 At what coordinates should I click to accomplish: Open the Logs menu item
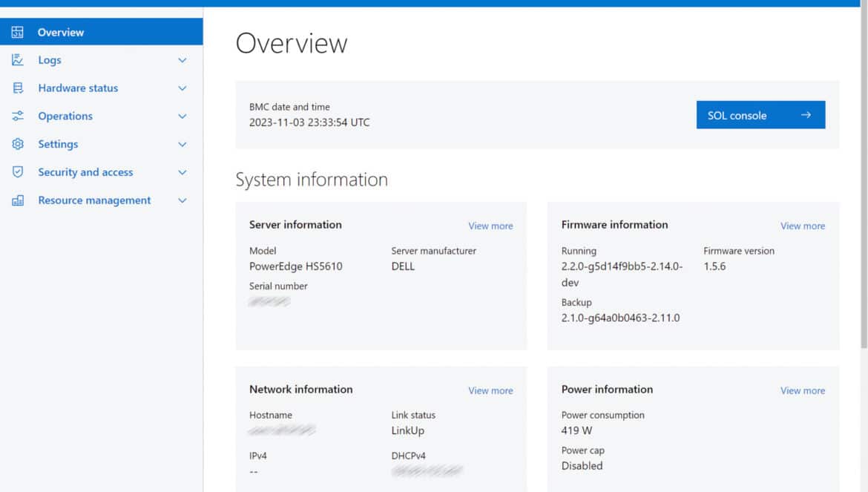click(x=102, y=60)
